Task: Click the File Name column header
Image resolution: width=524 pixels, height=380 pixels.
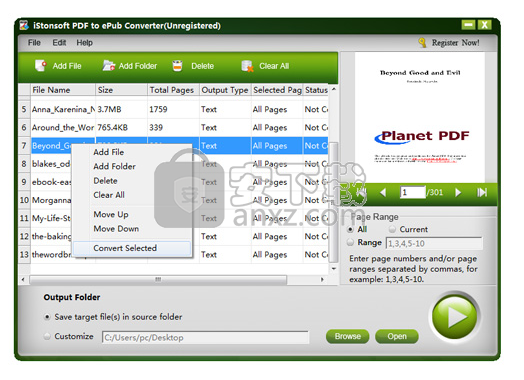Action: click(63, 90)
